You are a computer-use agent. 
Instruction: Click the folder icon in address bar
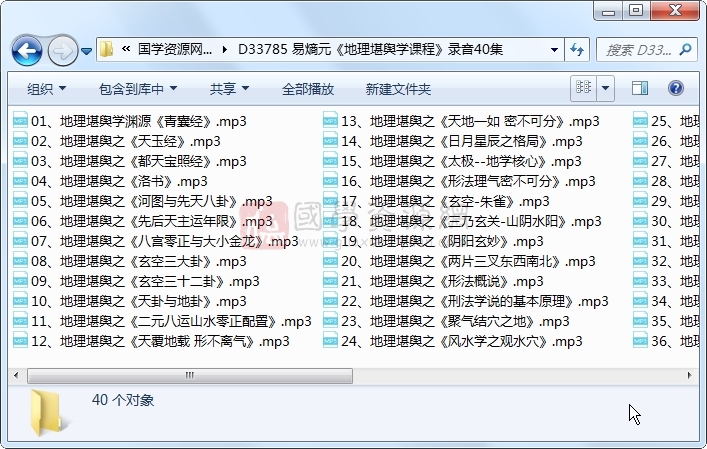tap(107, 49)
